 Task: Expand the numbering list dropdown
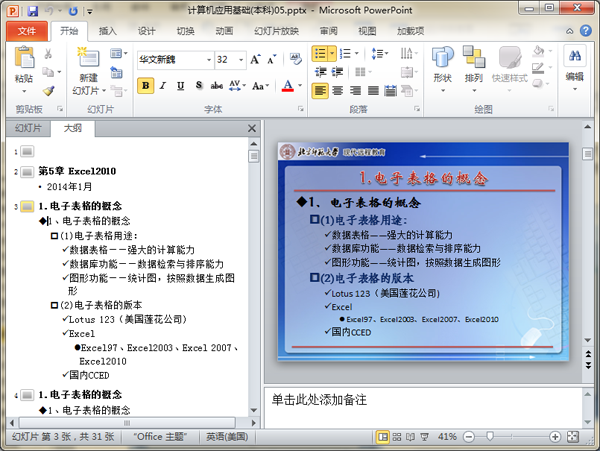(x=357, y=54)
